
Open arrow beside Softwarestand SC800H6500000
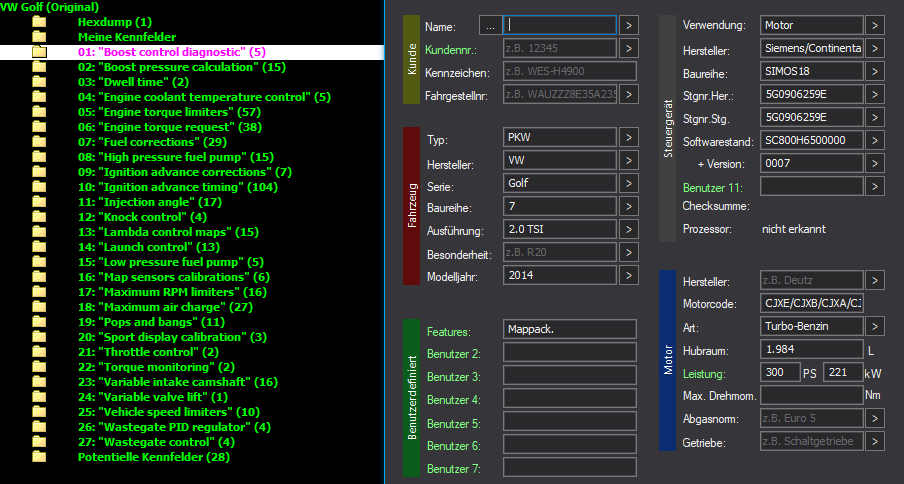[875, 140]
